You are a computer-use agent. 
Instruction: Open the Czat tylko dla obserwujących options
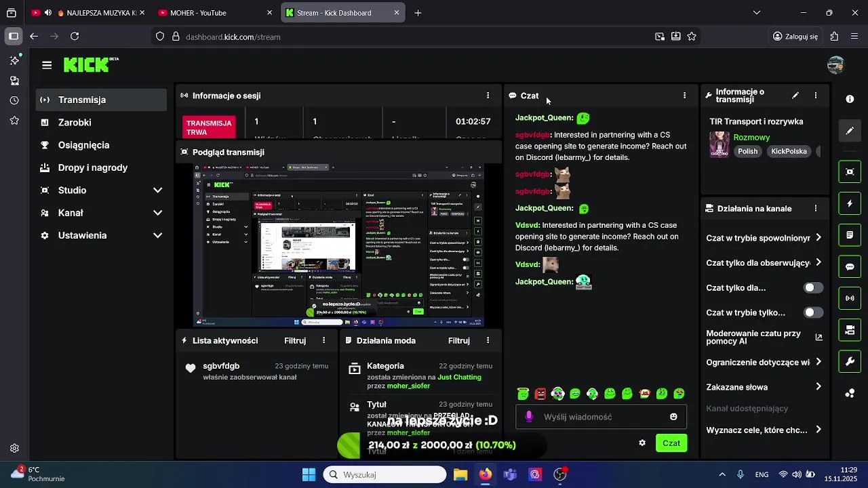(x=764, y=263)
